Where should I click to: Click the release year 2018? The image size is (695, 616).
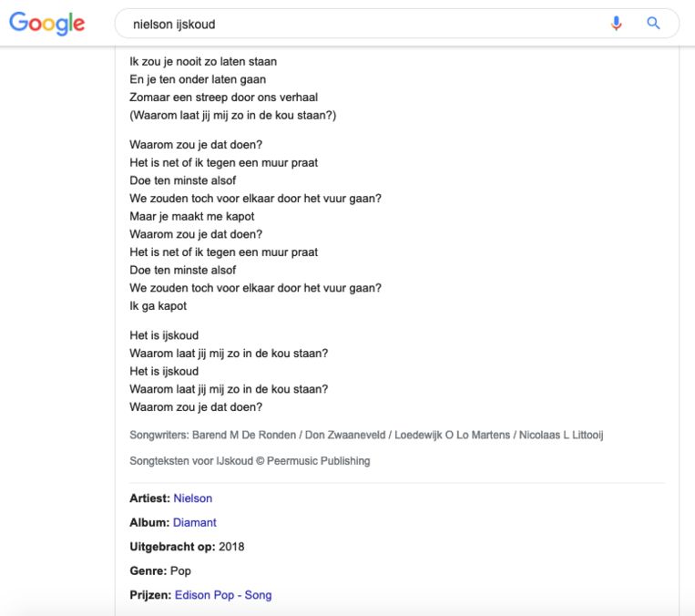pyautogui.click(x=231, y=547)
